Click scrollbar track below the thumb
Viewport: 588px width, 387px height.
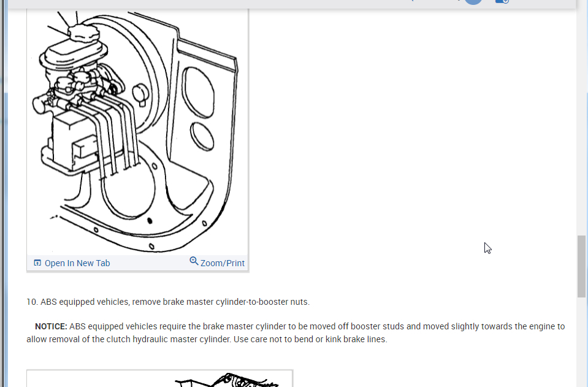click(581, 343)
